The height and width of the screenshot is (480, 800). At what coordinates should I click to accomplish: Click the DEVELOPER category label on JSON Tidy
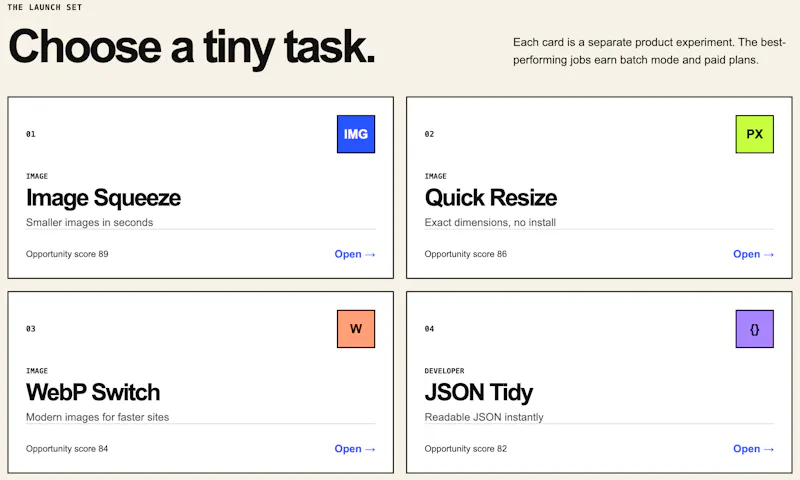click(444, 371)
